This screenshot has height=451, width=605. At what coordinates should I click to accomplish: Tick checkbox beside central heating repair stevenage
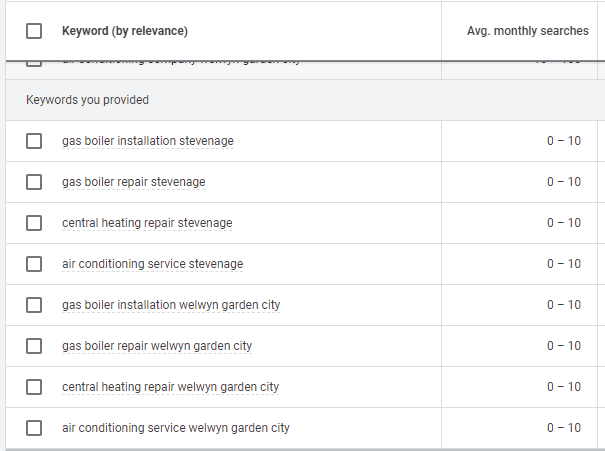point(34,223)
